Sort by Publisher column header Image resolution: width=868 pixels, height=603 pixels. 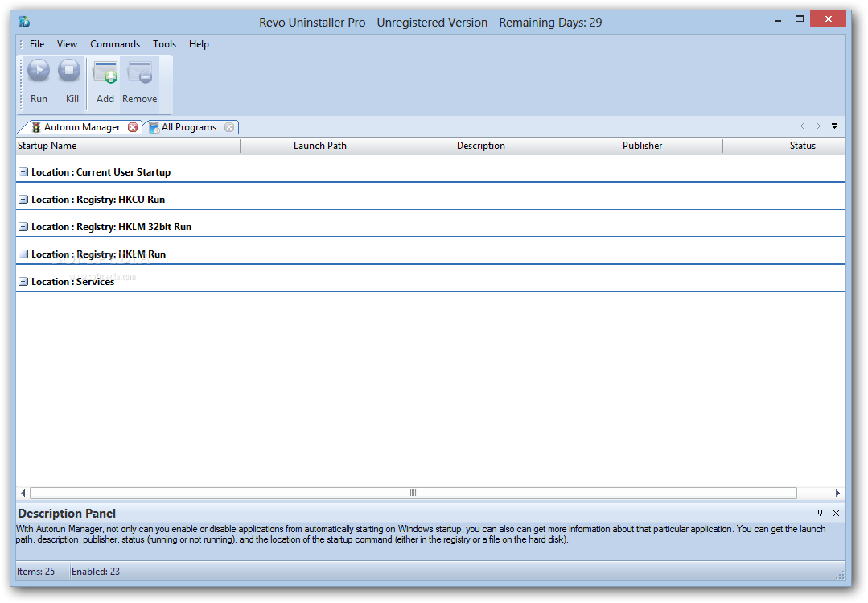pos(642,146)
